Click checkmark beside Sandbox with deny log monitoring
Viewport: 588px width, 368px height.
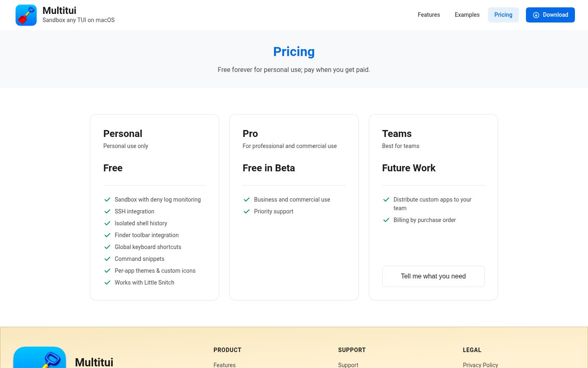[107, 200]
